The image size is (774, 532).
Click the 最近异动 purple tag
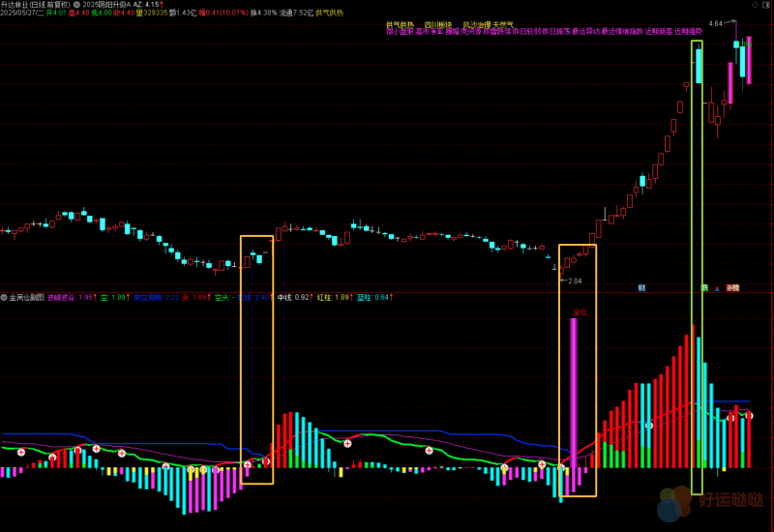click(585, 32)
